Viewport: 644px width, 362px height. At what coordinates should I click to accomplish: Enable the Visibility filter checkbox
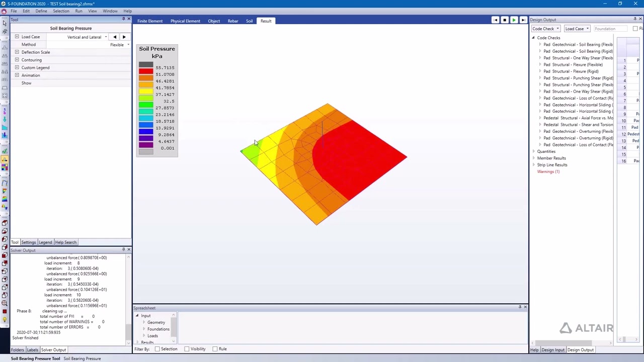pyautogui.click(x=187, y=349)
